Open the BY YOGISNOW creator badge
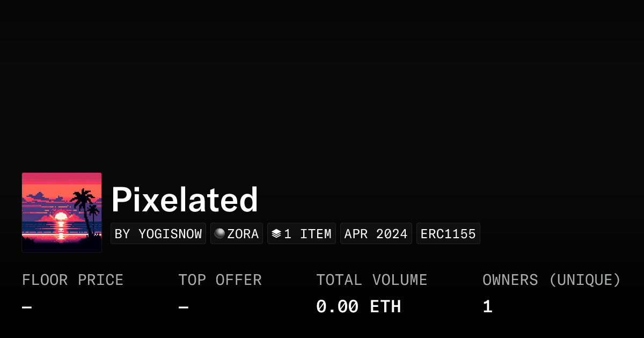Image resolution: width=644 pixels, height=338 pixels. [x=158, y=233]
